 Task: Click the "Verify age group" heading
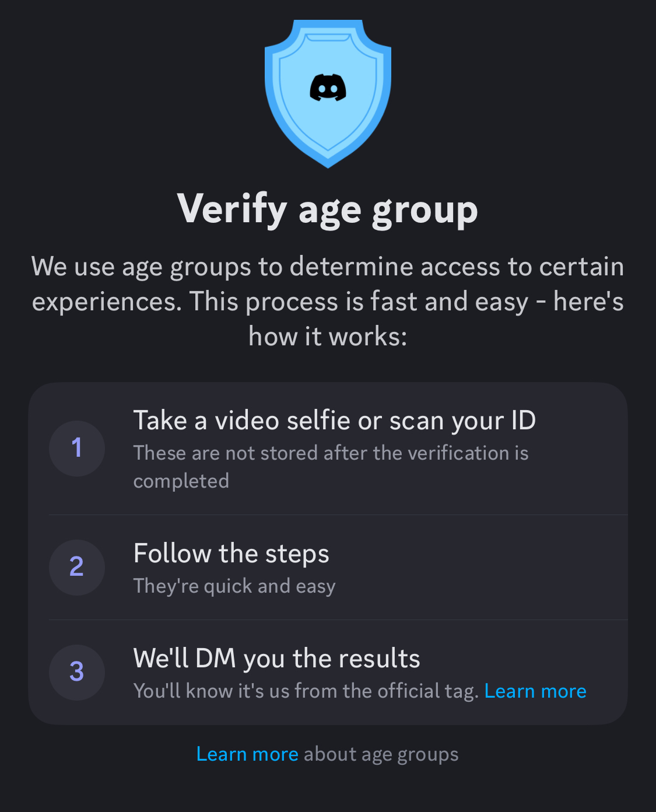point(328,209)
